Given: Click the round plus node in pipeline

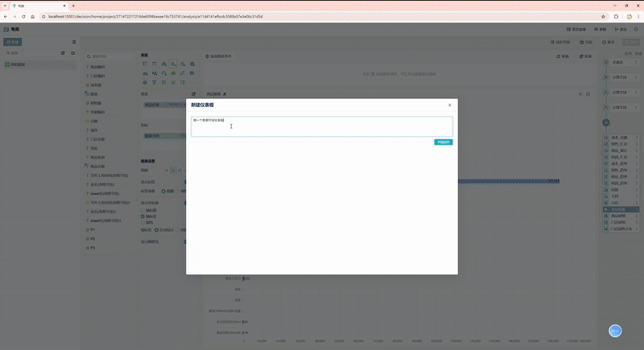Looking at the screenshot, I should 606,122.
